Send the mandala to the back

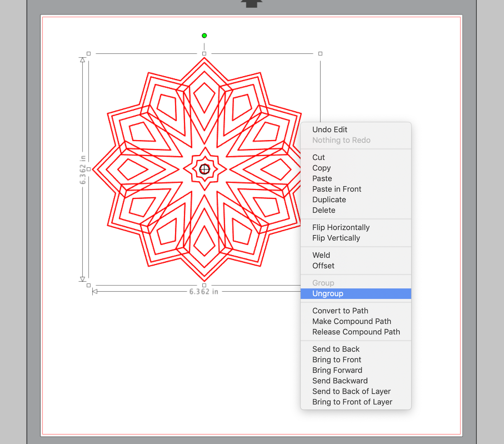pyautogui.click(x=336, y=349)
